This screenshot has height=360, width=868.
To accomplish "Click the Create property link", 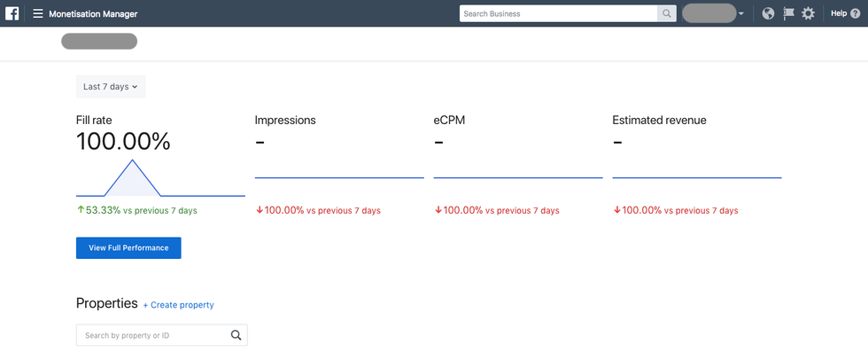I will [x=178, y=305].
